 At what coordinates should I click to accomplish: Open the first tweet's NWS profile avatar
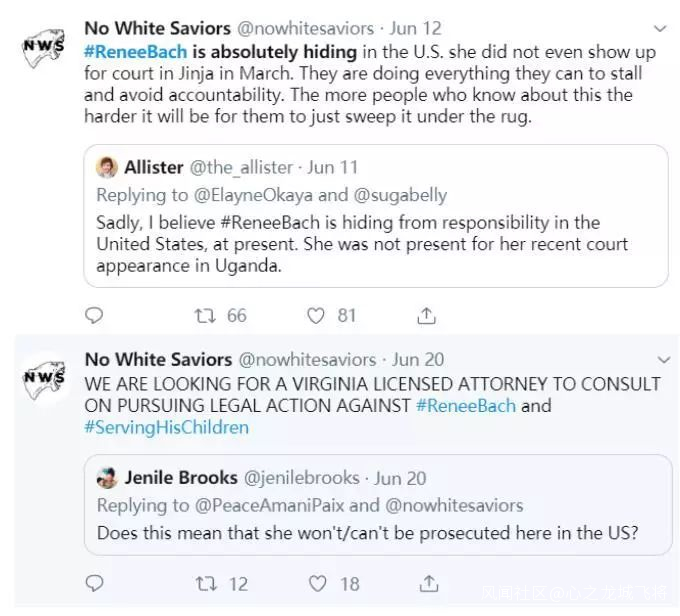tap(43, 50)
